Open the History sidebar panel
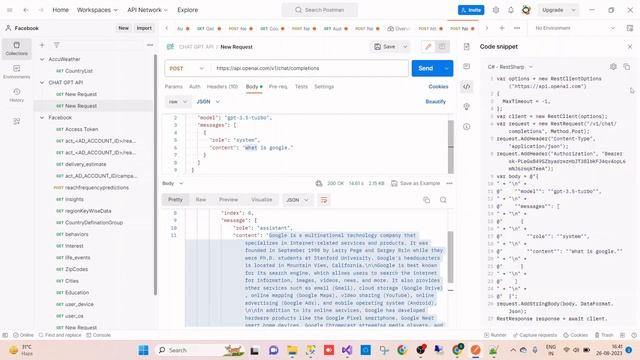This screenshot has width=640, height=360. pos(16,95)
